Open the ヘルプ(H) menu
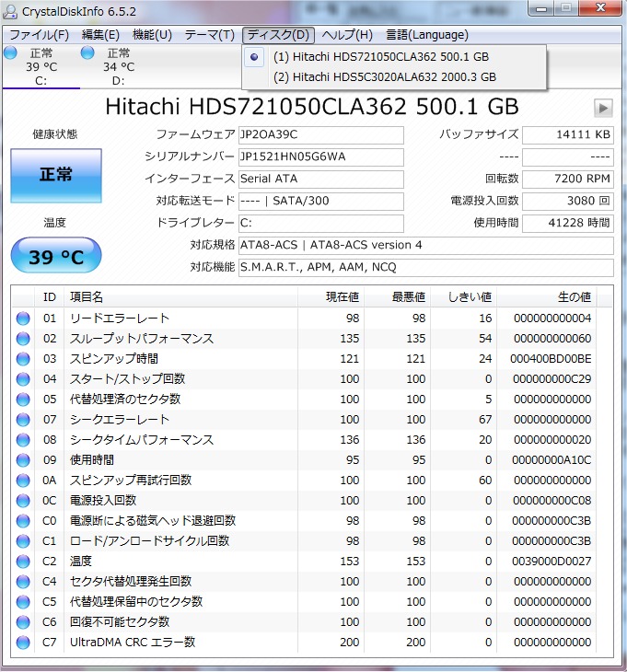Screen dimensions: 627x672 coord(347,35)
